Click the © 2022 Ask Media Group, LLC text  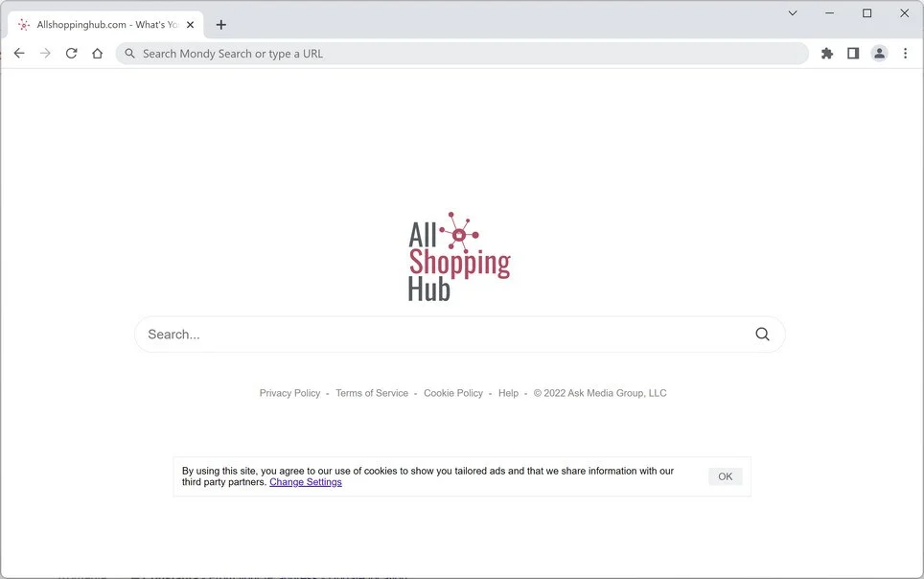[x=600, y=393]
